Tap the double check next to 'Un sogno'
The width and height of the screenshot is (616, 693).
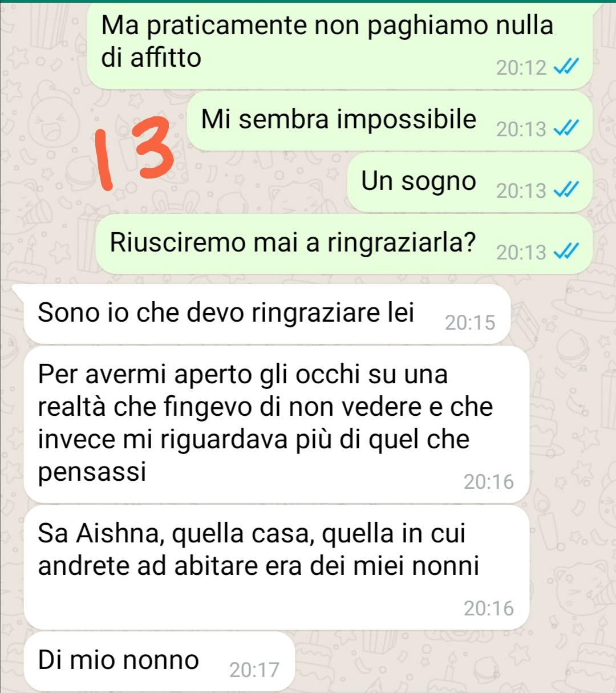coord(566,191)
